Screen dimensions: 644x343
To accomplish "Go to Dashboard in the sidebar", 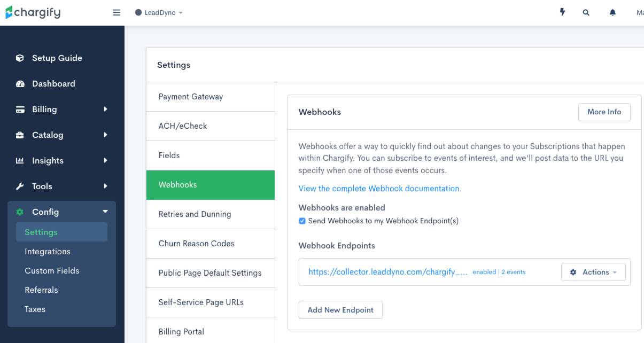I will pyautogui.click(x=53, y=84).
